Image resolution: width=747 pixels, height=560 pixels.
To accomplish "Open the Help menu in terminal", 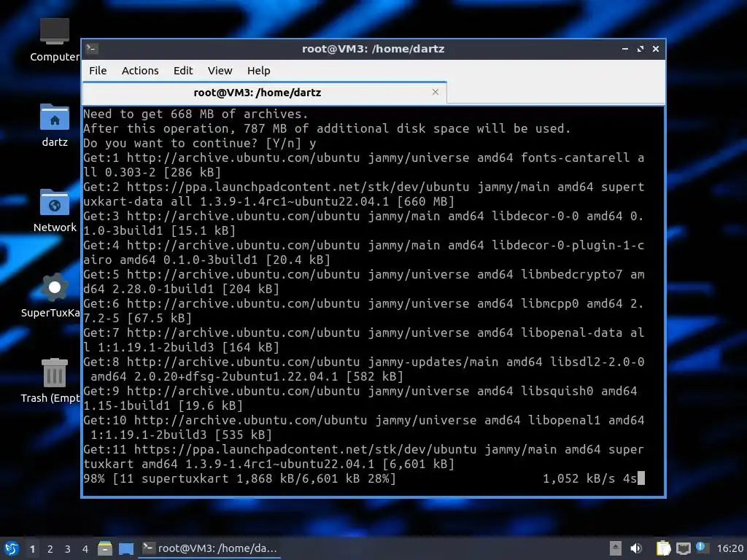I will click(259, 71).
